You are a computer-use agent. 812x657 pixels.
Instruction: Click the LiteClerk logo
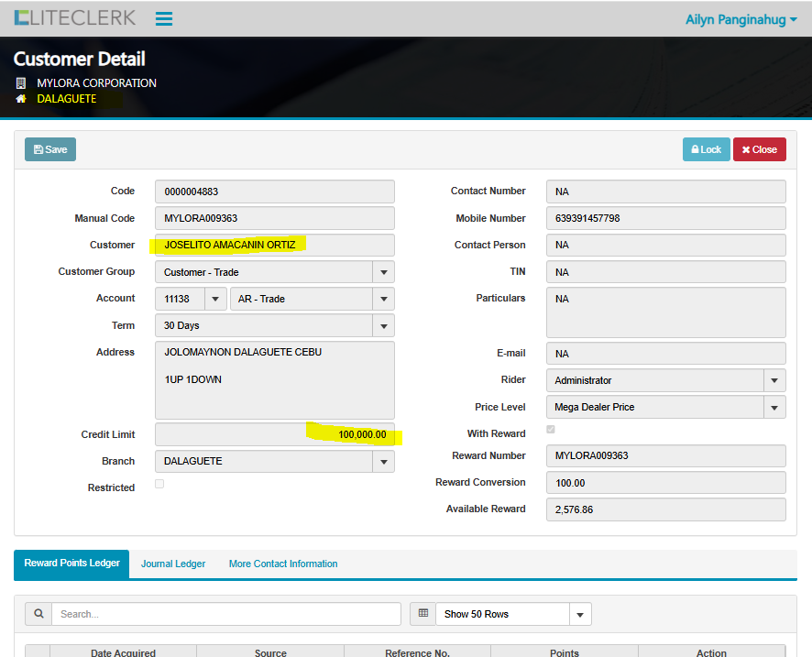[x=75, y=17]
